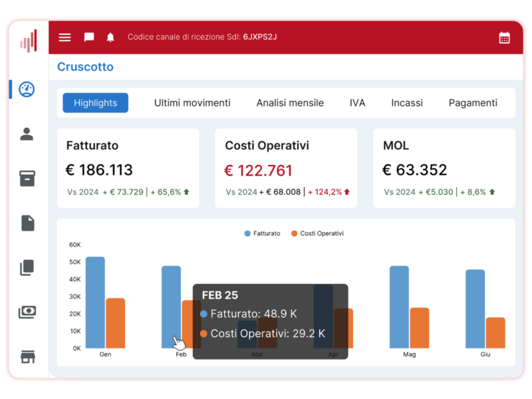The width and height of the screenshot is (532, 399).
Task: Open the navigation hamburger menu
Action: (65, 37)
